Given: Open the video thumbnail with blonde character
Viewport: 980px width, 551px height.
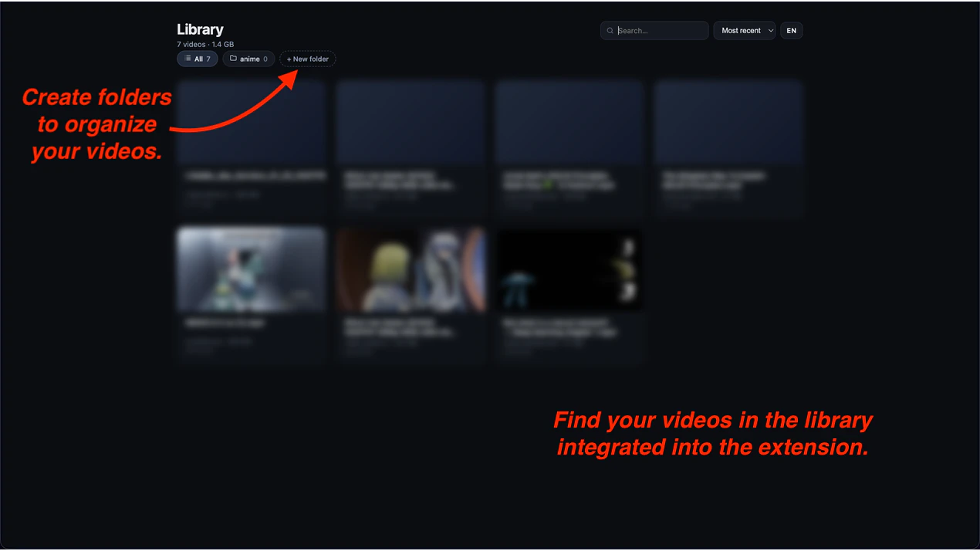Looking at the screenshot, I should point(411,269).
